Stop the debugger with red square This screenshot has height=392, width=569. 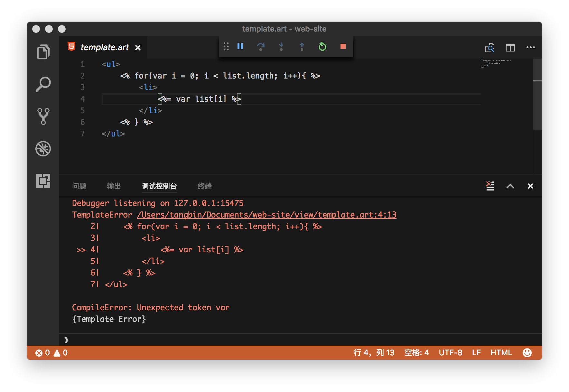coord(343,47)
